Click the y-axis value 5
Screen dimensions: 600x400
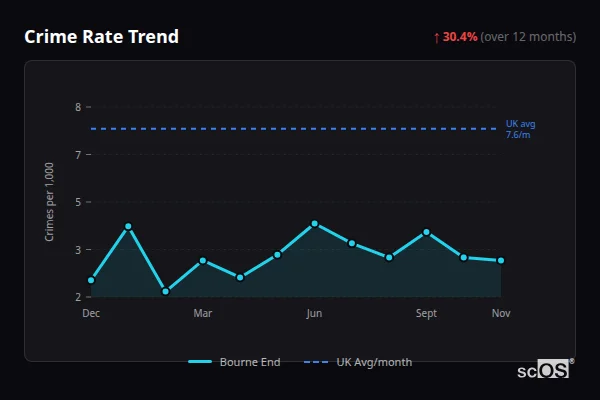point(78,202)
